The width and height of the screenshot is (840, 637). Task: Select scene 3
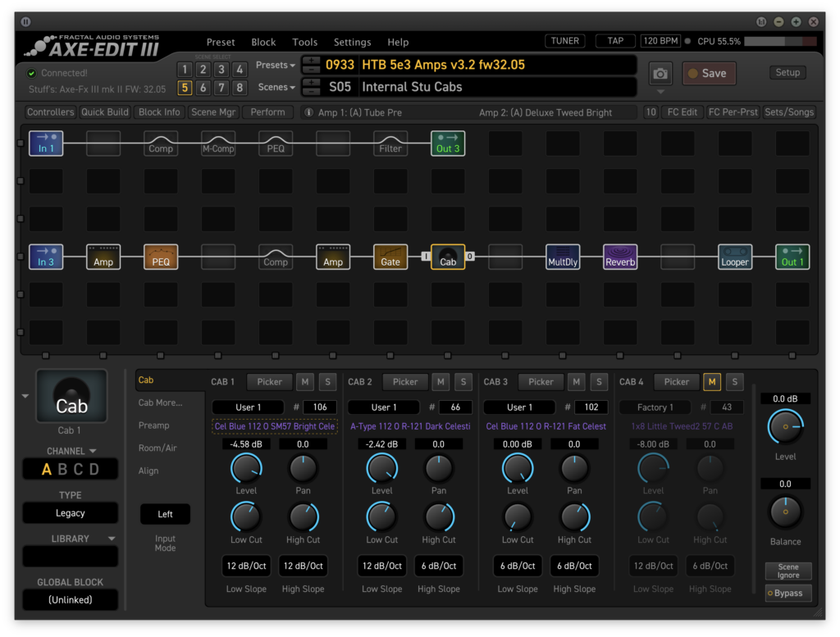tap(221, 70)
